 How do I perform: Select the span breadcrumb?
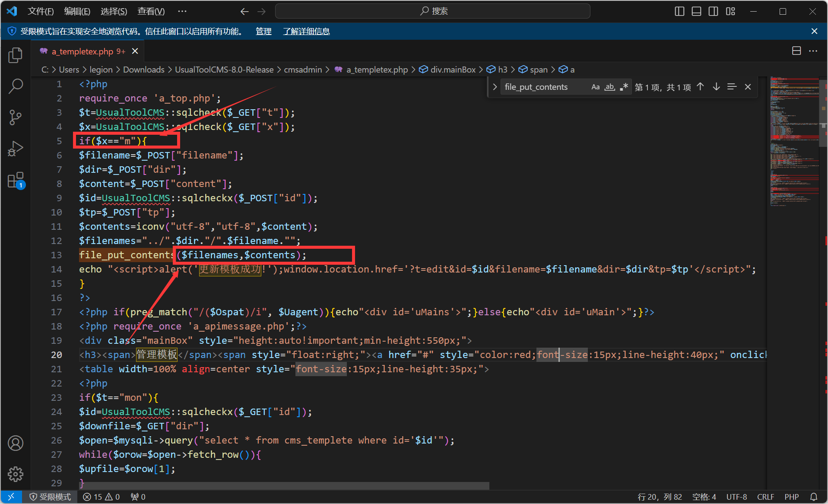tap(533, 70)
